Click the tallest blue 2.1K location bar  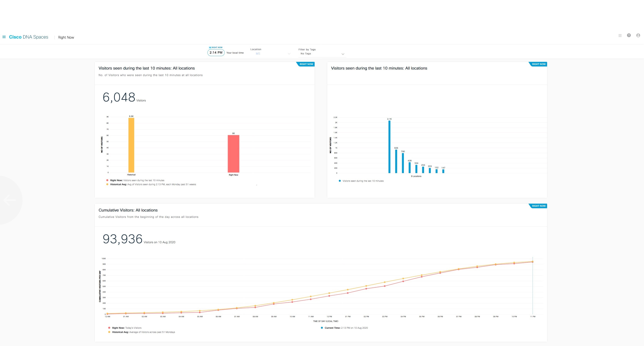point(389,147)
